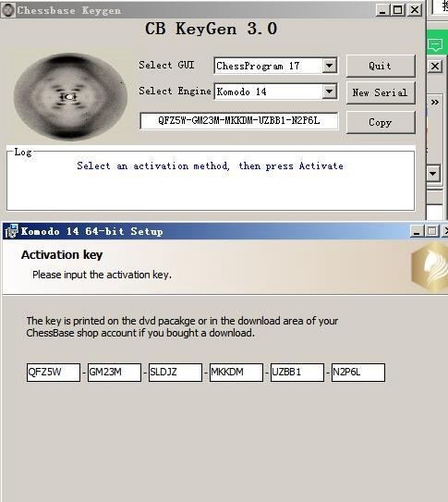Close the side panel with X button
The width and height of the screenshot is (448, 502).
coord(435,67)
